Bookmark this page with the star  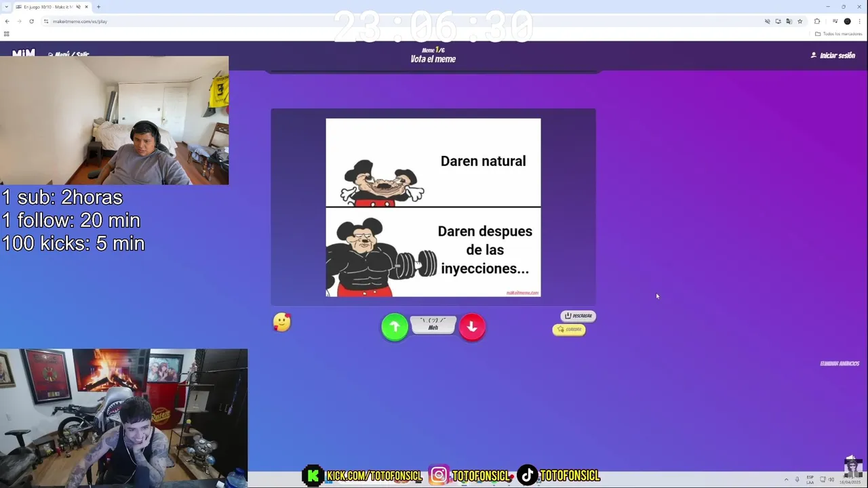(x=800, y=21)
